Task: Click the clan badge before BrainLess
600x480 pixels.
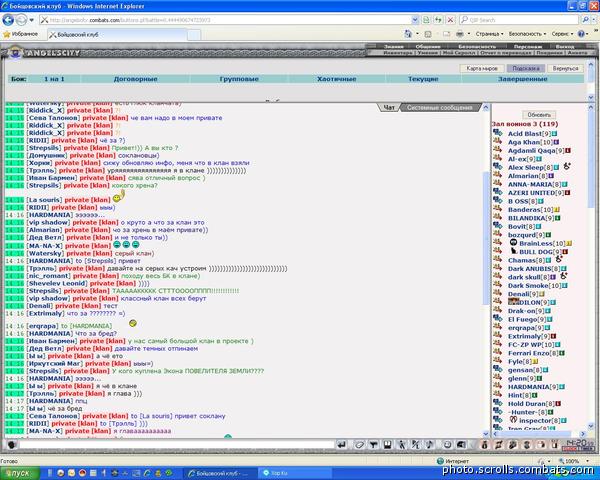Action: [x=514, y=243]
